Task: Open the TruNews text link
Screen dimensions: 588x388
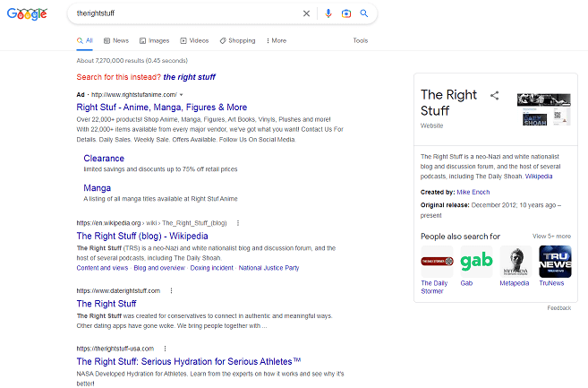Action: [x=551, y=283]
